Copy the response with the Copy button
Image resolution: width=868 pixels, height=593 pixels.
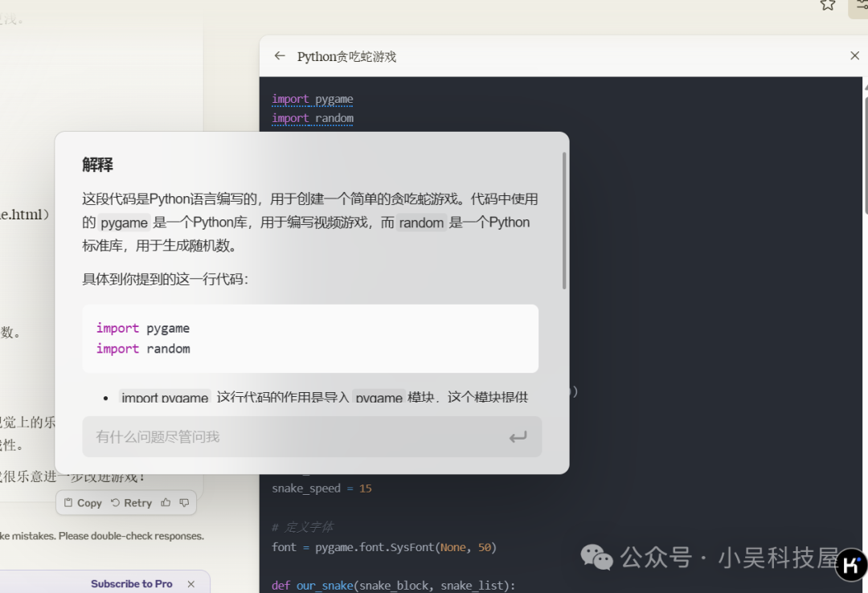coord(83,503)
